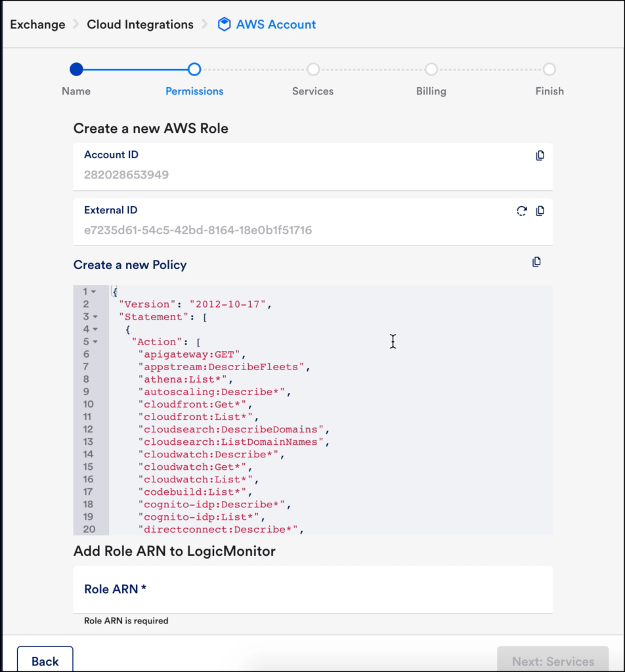
Task: Click the Name step label
Action: (x=76, y=91)
